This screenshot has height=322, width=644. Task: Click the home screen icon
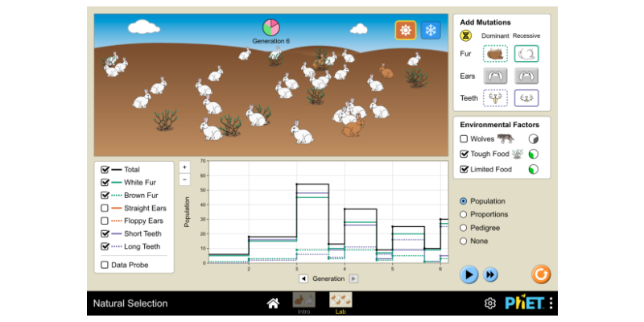click(x=273, y=303)
